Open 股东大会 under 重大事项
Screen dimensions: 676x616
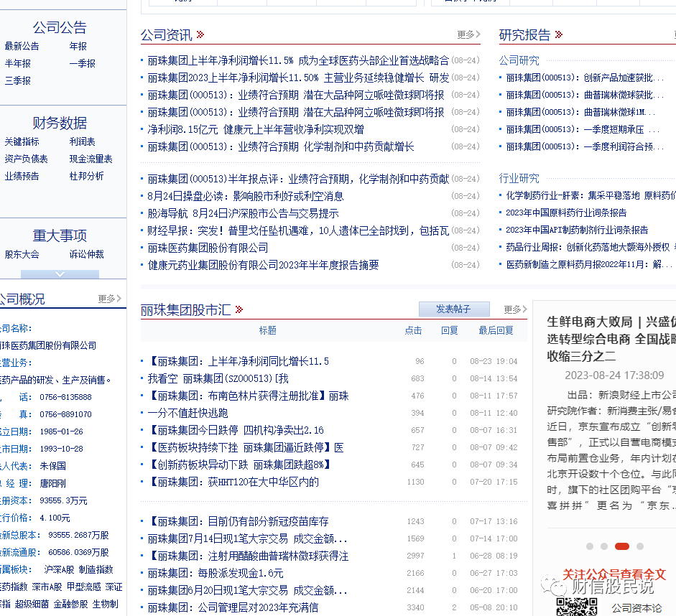22,255
